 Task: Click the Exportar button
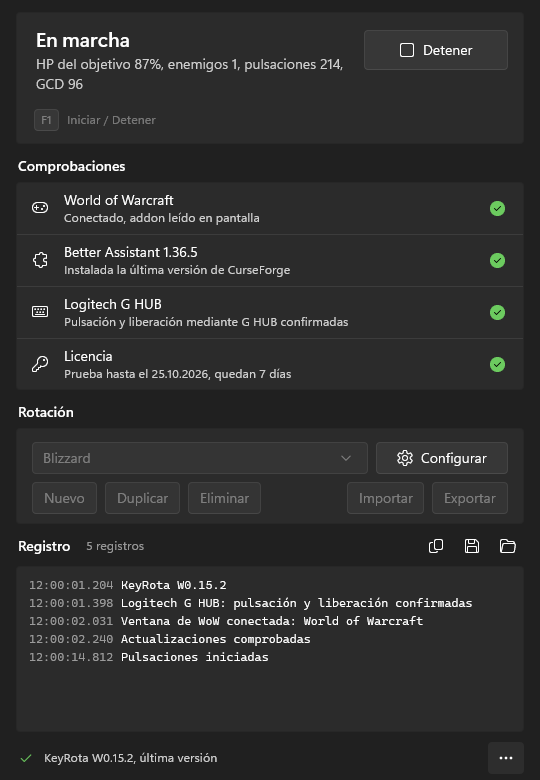click(470, 498)
